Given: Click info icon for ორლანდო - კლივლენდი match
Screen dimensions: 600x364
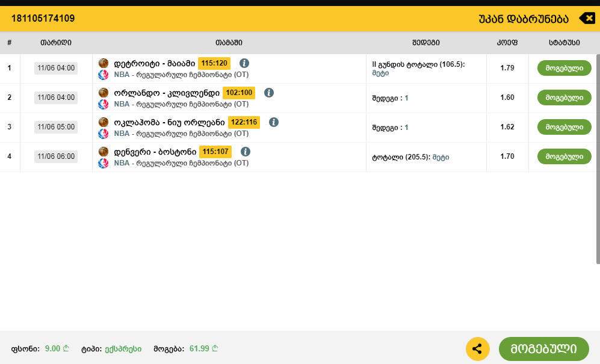Looking at the screenshot, I should [x=269, y=93].
